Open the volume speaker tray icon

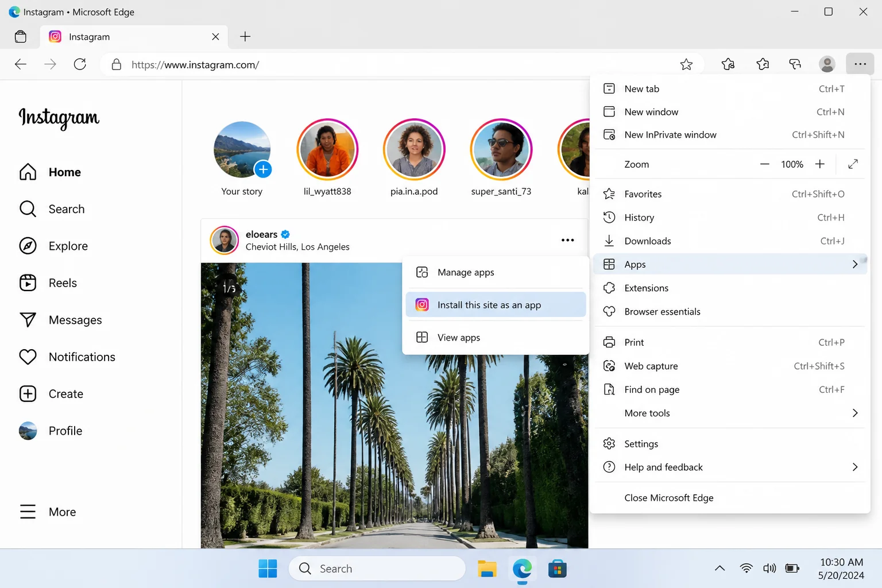[x=769, y=568]
